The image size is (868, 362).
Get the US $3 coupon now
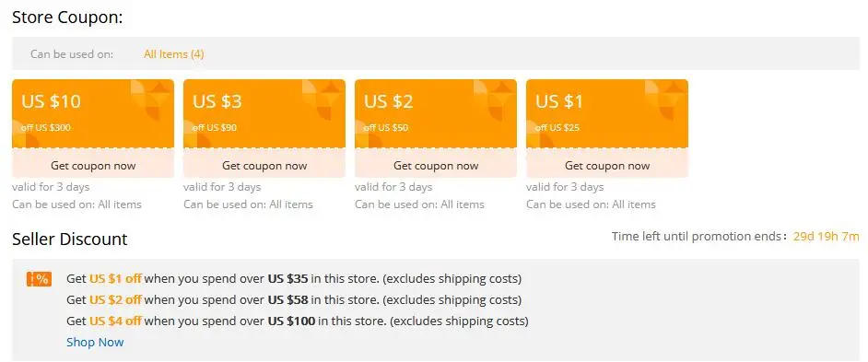coord(264,165)
